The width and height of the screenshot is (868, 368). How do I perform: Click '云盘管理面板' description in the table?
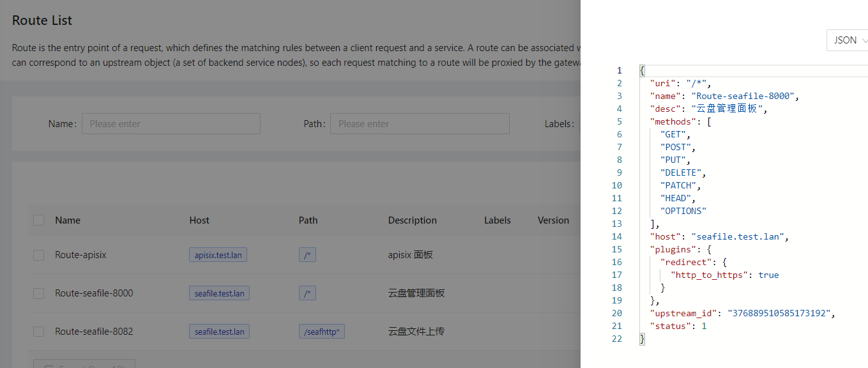click(416, 293)
